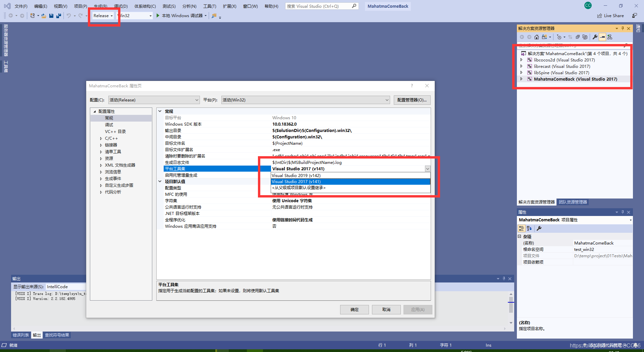Open the 帮助(H) menu

271,6
